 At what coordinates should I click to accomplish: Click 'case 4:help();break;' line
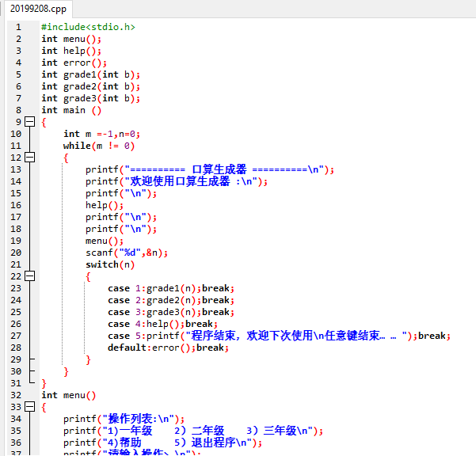(162, 324)
